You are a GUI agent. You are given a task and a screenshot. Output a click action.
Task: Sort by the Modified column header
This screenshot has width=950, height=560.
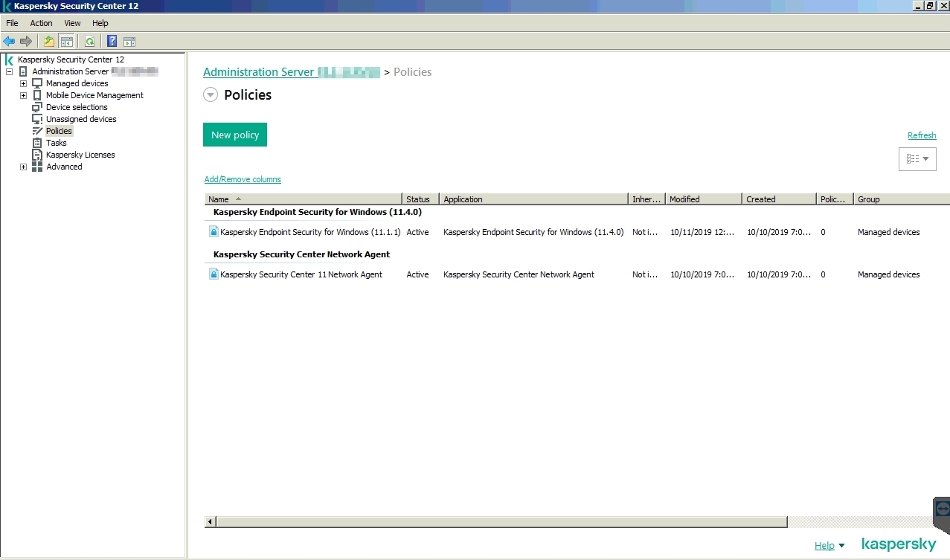tap(704, 199)
